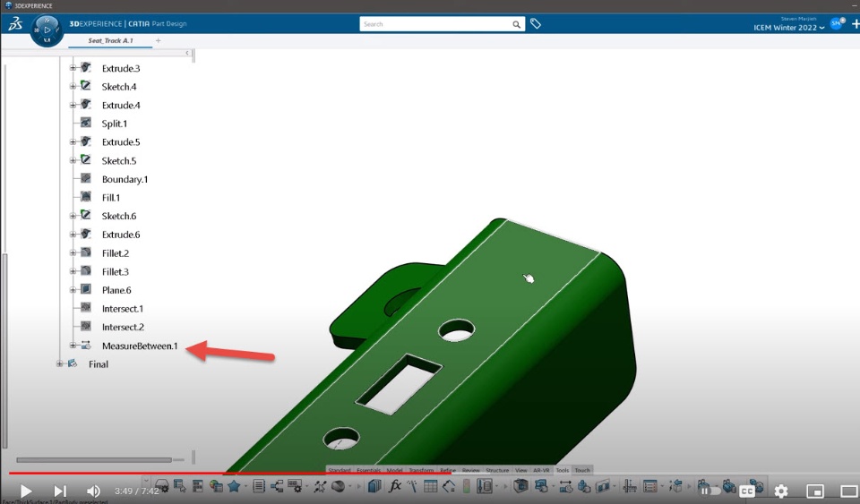Open the fx formula tool
Viewport: 860px width, 504px height.
[x=394, y=486]
